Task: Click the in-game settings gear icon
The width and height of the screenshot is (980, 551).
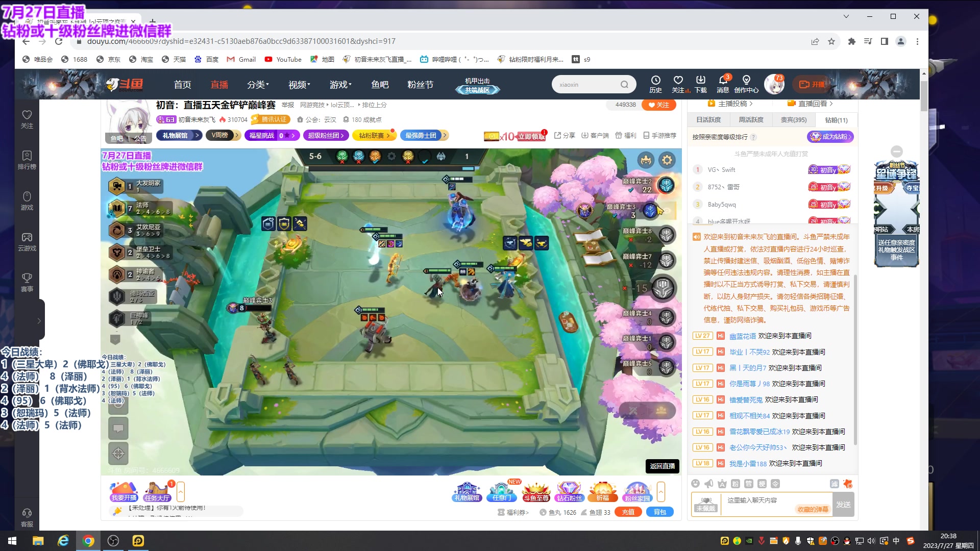Action: click(667, 160)
